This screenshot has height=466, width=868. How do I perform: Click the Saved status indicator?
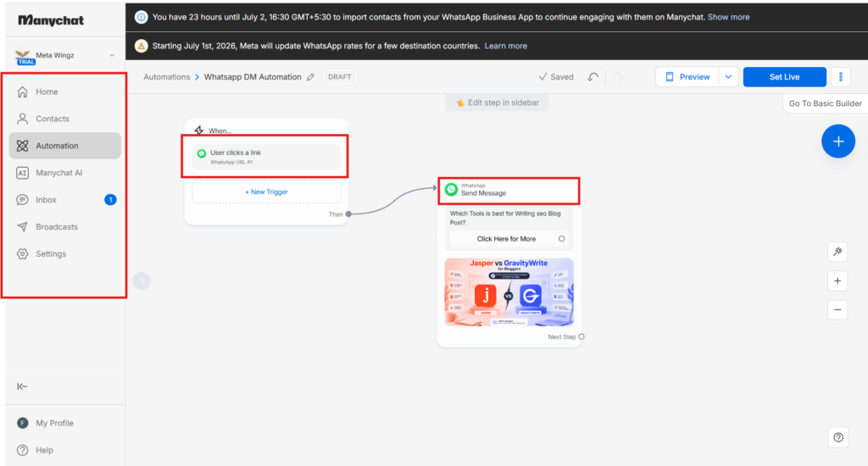click(x=556, y=77)
